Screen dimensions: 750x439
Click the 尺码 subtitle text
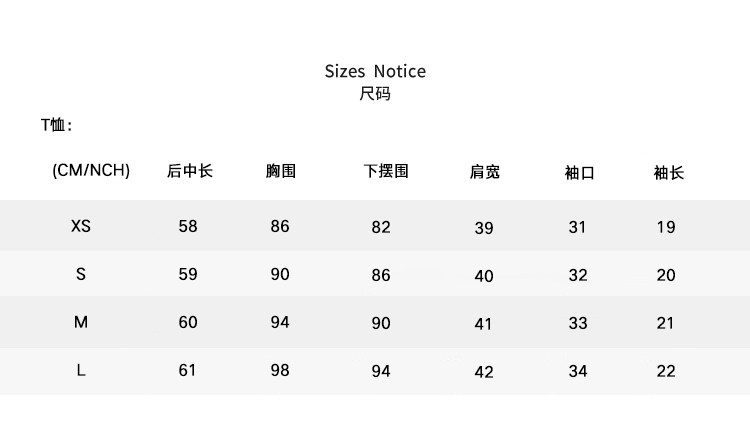[375, 95]
